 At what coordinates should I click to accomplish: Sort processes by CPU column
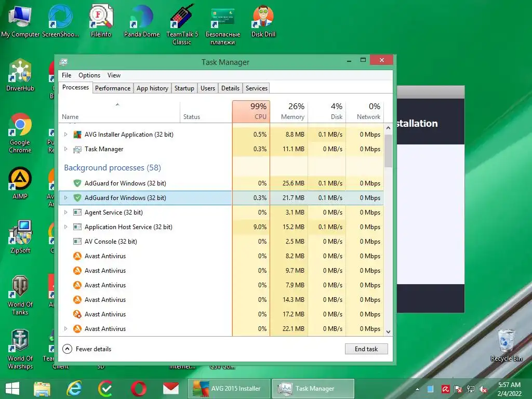click(x=251, y=112)
